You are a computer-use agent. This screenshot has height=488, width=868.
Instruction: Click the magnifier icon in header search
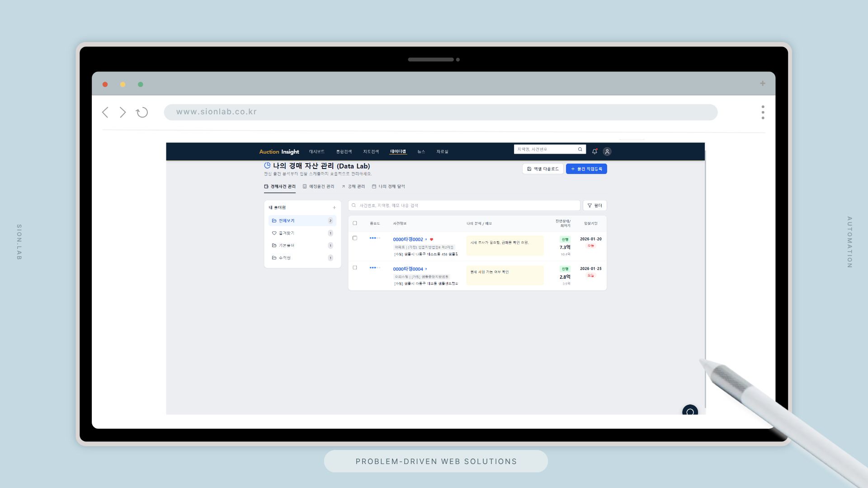coord(580,149)
